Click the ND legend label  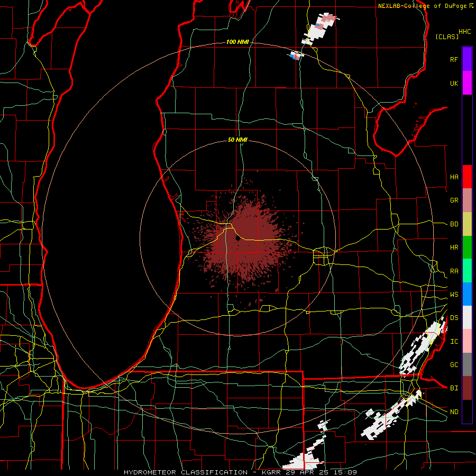point(454,412)
